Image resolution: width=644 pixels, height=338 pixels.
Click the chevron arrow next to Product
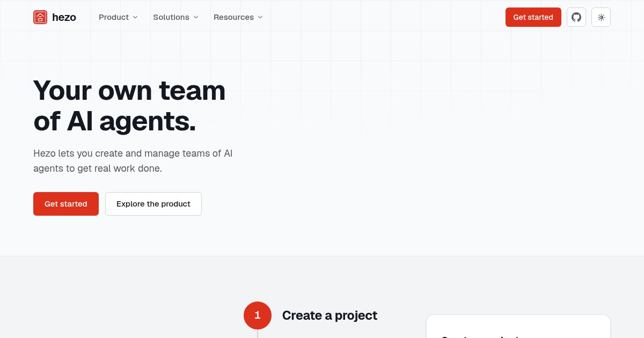coord(135,17)
